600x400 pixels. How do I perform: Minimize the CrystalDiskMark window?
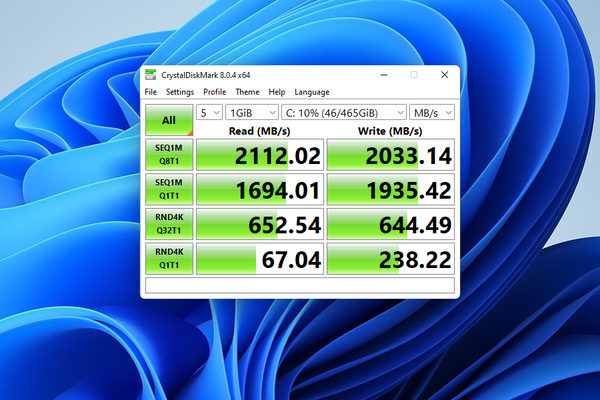[385, 75]
